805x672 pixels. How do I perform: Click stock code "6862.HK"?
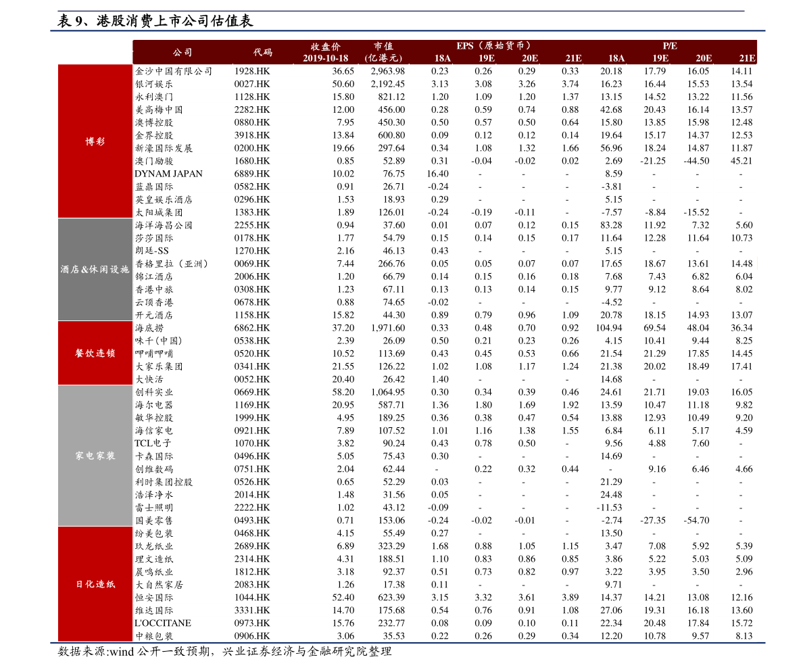tap(252, 328)
